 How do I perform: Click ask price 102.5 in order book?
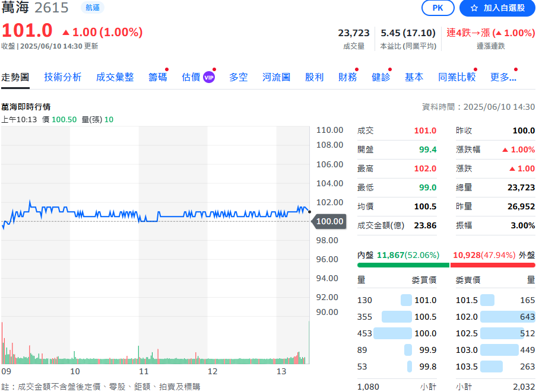click(x=467, y=333)
